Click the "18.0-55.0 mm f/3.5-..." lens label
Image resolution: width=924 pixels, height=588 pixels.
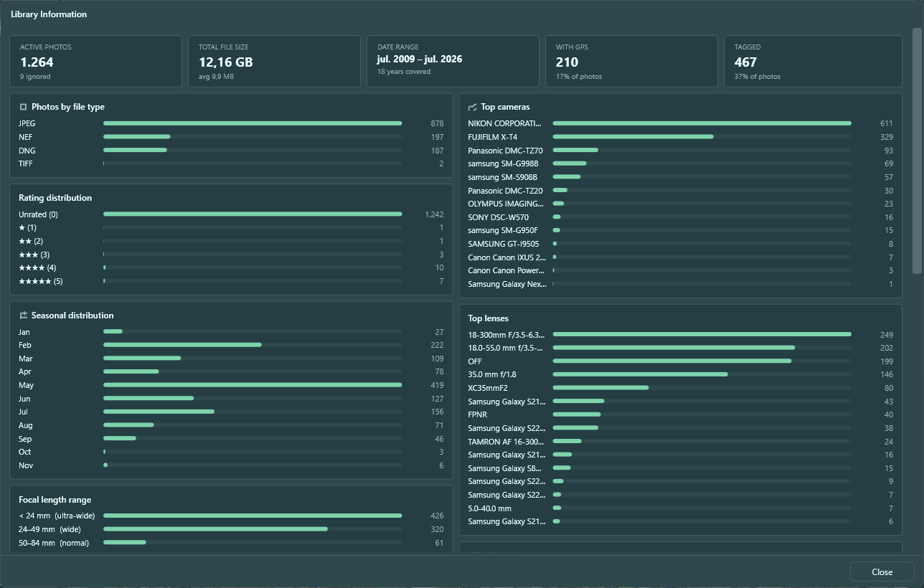pyautogui.click(x=506, y=348)
